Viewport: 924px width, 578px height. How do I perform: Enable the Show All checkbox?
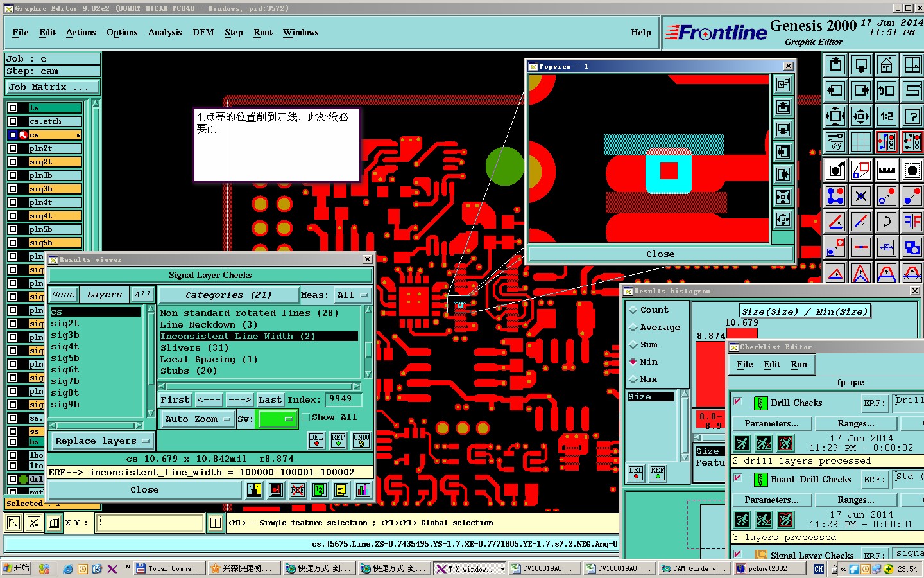coord(306,417)
